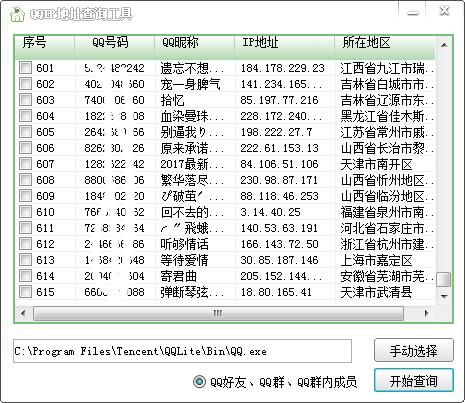Click the horizontal scrollbar left arrow
Screen dimensions: 465x403
[23, 313]
